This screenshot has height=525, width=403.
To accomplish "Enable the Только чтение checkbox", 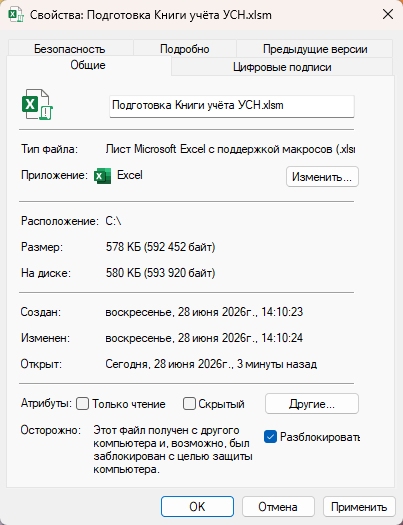I will pyautogui.click(x=82, y=404).
